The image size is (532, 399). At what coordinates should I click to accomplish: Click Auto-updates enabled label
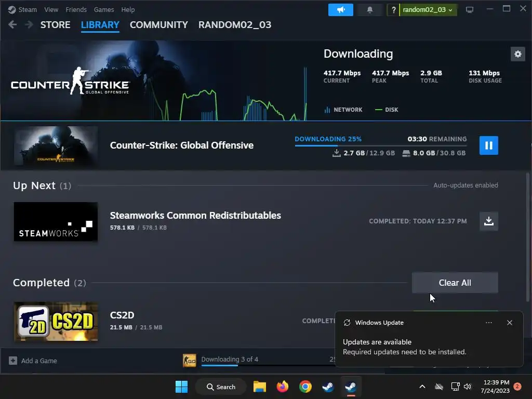[x=465, y=185]
